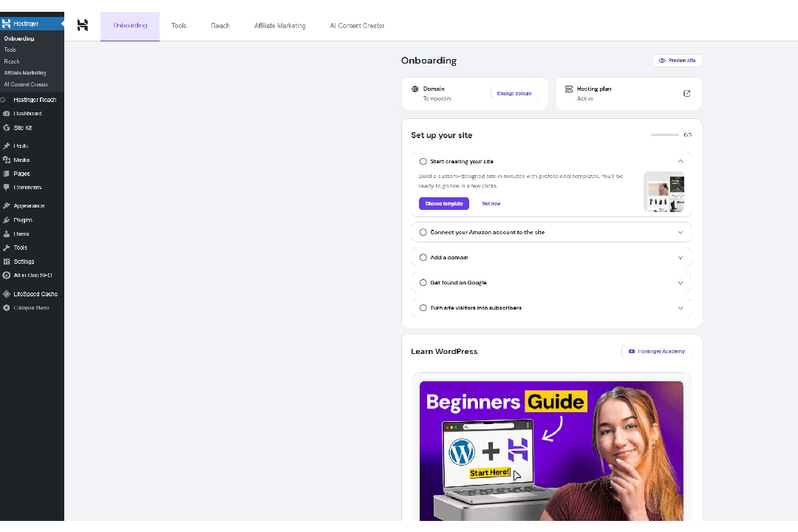Click the 'Not now' link

tap(491, 203)
